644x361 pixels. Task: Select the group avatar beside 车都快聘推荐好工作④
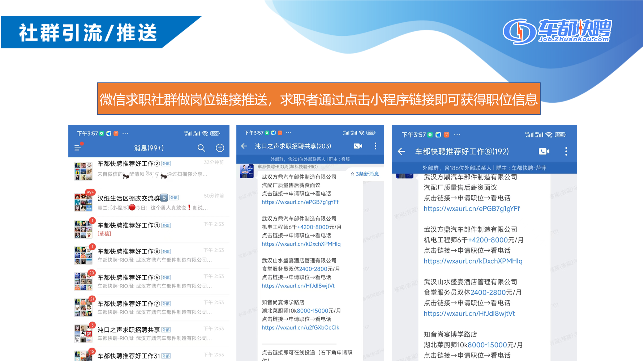(83, 229)
